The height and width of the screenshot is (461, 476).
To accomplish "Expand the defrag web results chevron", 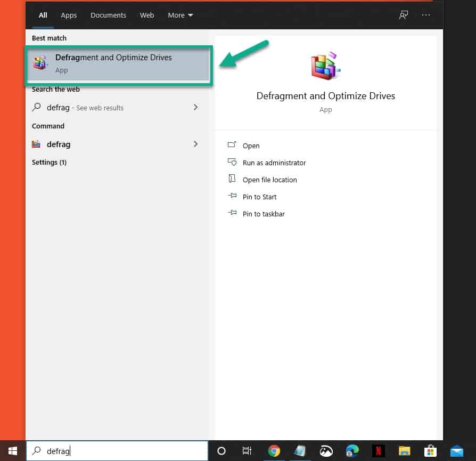I will click(x=195, y=107).
